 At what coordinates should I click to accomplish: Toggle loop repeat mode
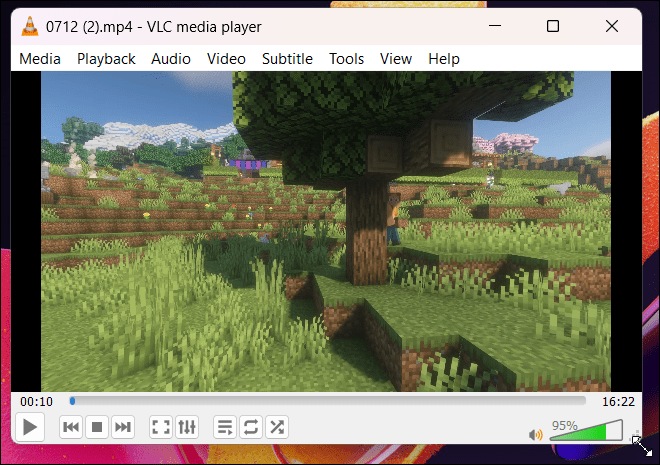tap(251, 427)
